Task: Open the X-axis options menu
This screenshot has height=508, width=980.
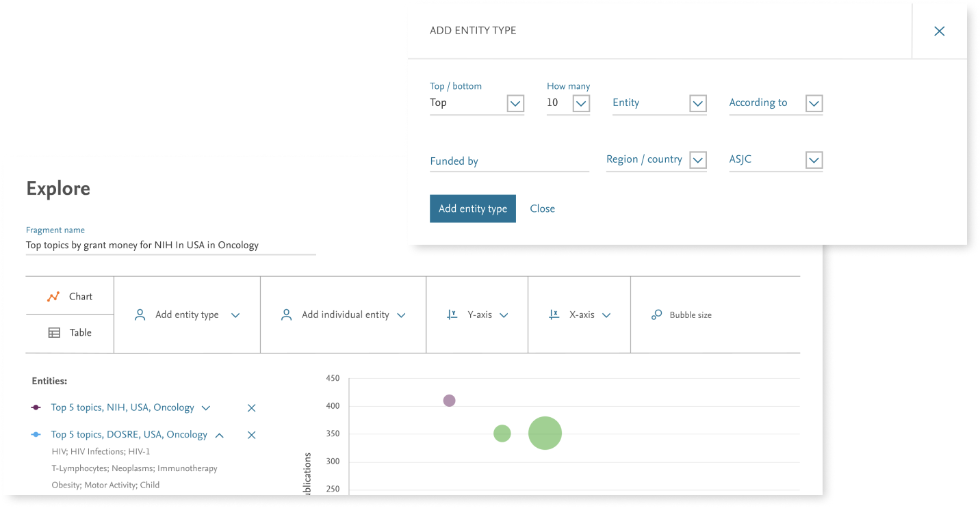Action: pos(580,315)
